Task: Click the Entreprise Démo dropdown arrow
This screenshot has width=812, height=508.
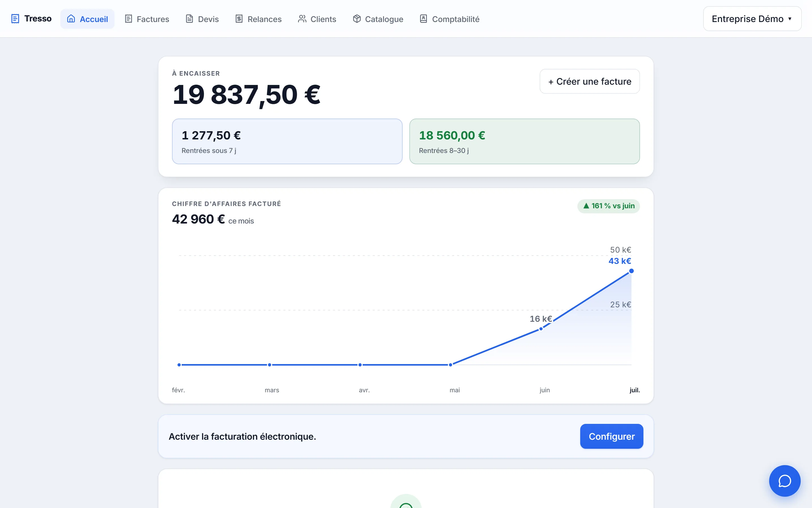Action: click(789, 19)
